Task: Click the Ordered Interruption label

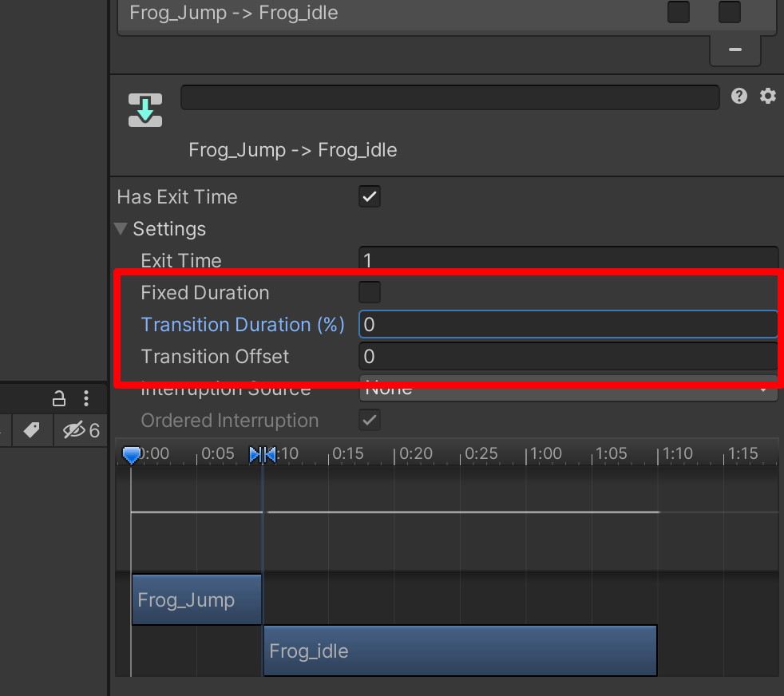Action: click(229, 421)
